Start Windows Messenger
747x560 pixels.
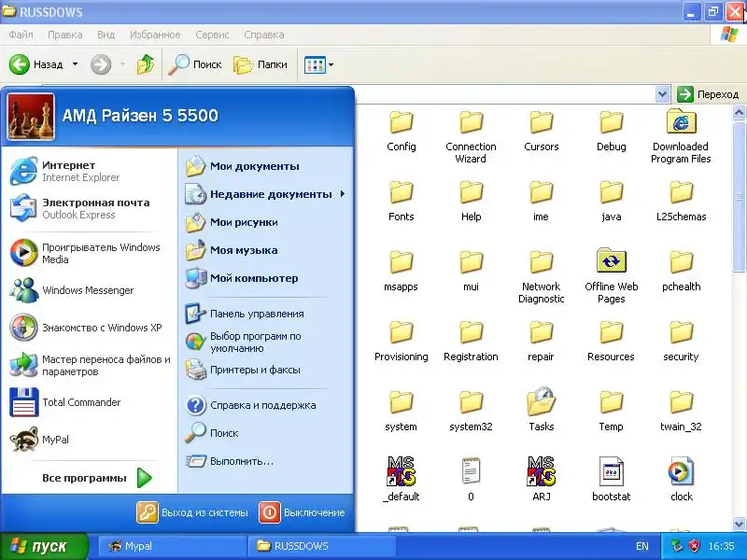pyautogui.click(x=89, y=290)
